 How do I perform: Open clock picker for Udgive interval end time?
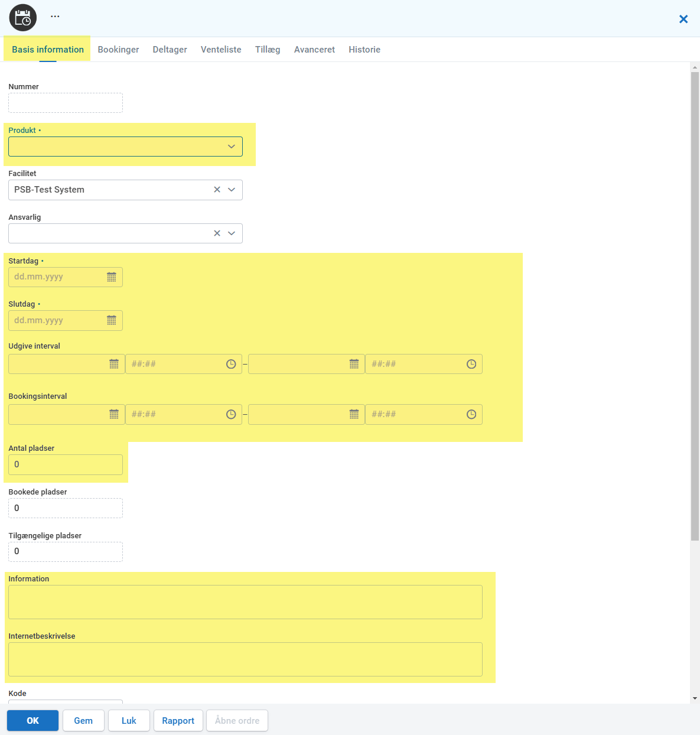pos(471,364)
